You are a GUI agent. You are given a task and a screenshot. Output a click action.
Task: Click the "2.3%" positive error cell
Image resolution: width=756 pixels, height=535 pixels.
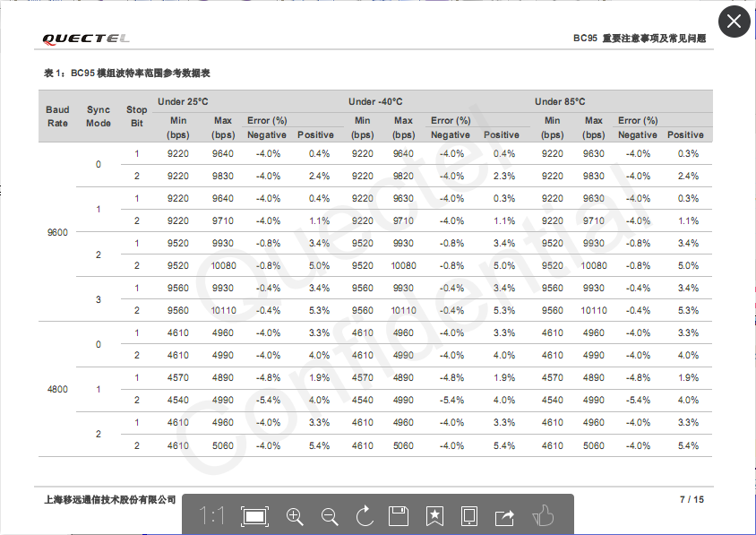point(503,176)
